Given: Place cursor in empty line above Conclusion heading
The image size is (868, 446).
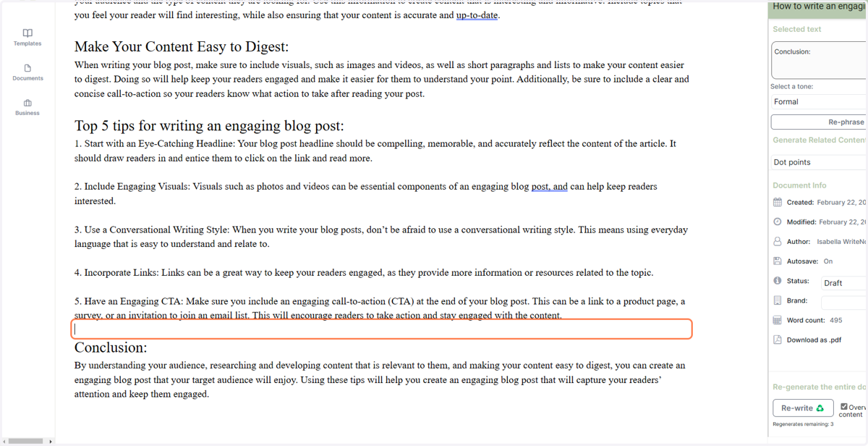Looking at the screenshot, I should [382, 329].
